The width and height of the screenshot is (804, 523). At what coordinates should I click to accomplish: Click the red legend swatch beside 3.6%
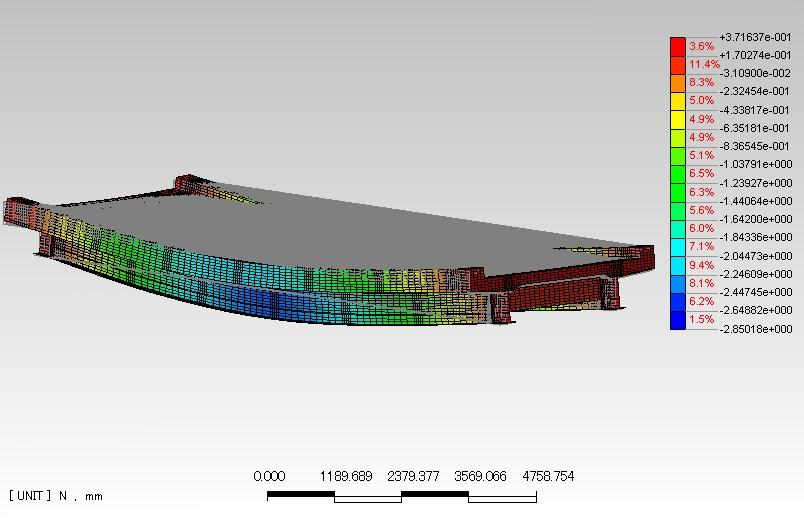(x=678, y=47)
